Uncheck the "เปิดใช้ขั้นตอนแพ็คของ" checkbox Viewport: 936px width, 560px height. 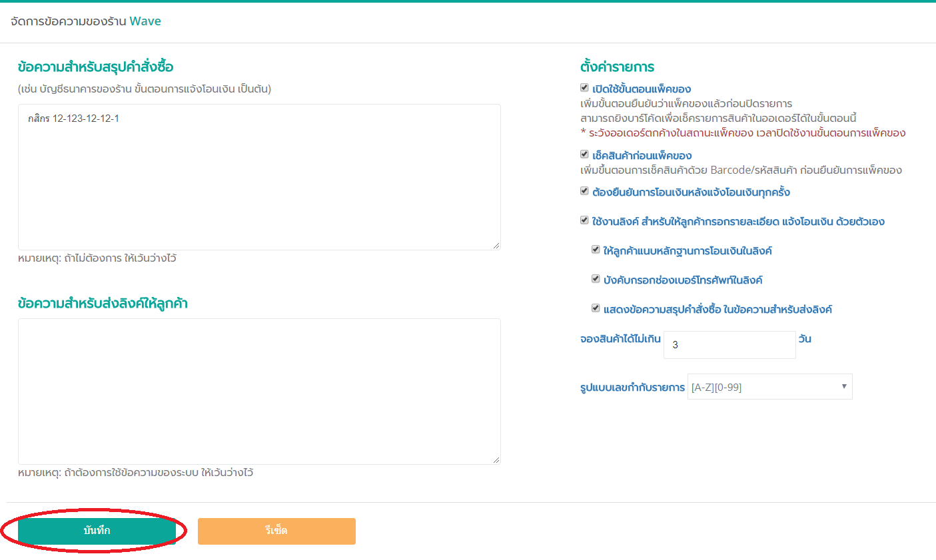coord(584,88)
